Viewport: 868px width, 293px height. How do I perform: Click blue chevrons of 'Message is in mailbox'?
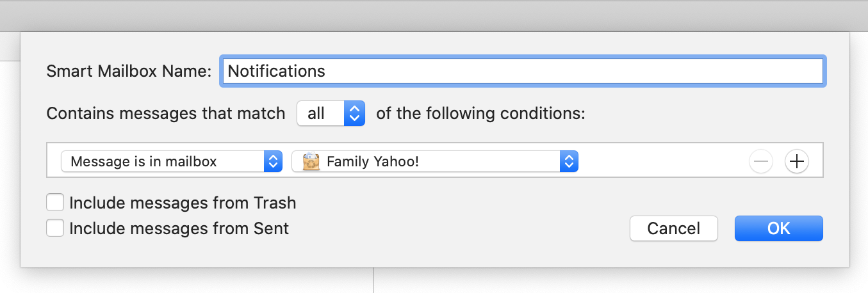[273, 161]
